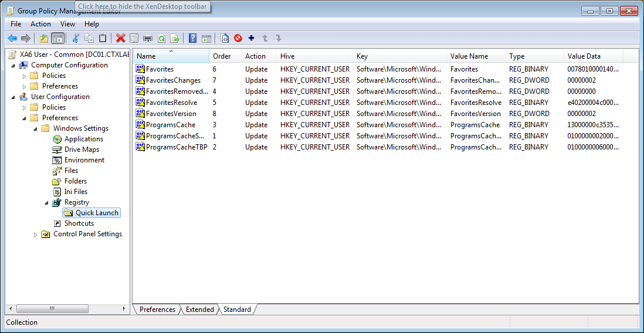The image size is (644, 333).
Task: Select the Quick Launch collection folder
Action: point(91,213)
